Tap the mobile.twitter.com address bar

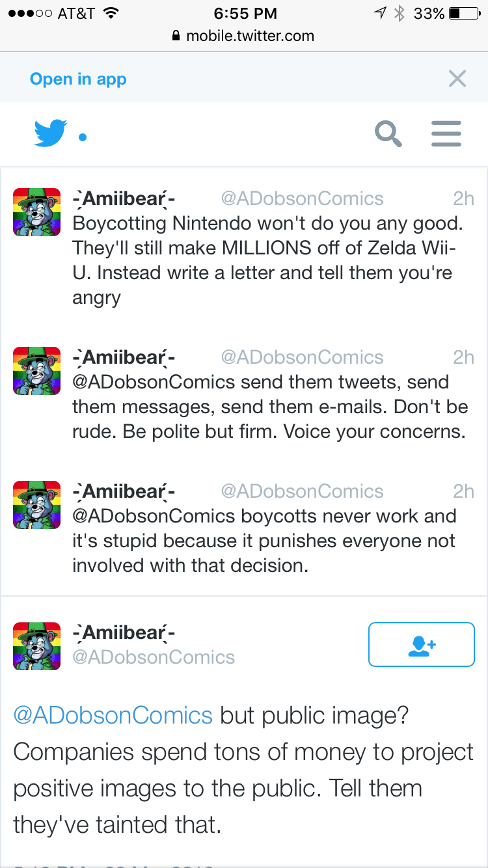tap(243, 36)
